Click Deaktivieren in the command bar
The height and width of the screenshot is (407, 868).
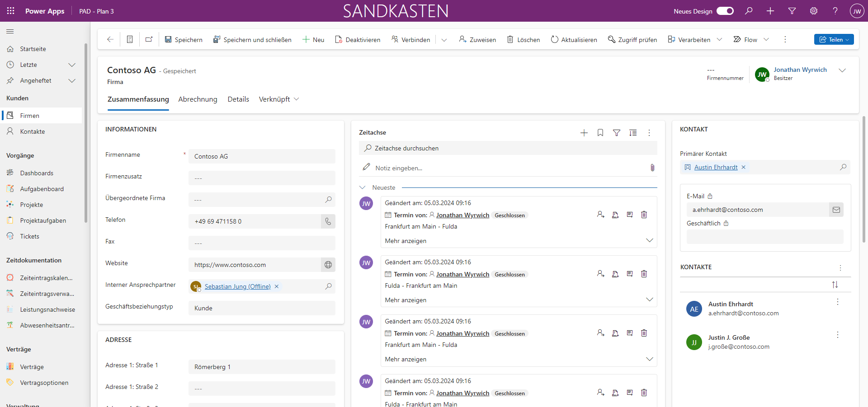click(x=358, y=39)
